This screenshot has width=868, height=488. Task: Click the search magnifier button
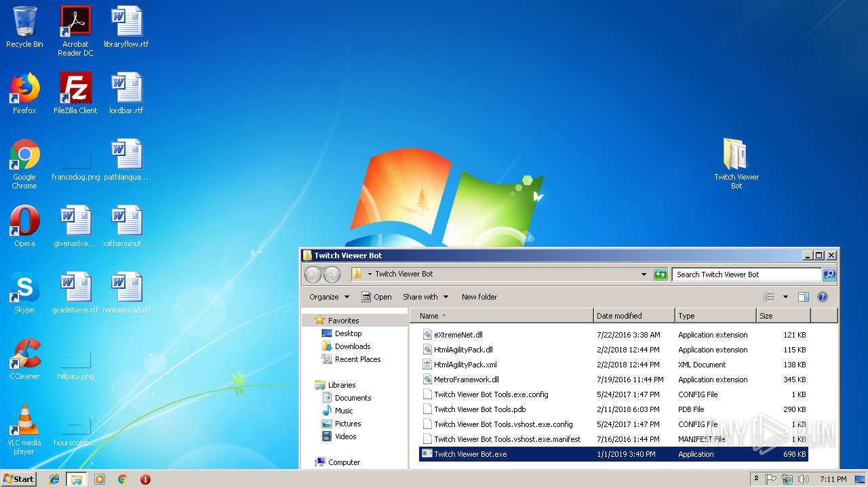coord(829,274)
